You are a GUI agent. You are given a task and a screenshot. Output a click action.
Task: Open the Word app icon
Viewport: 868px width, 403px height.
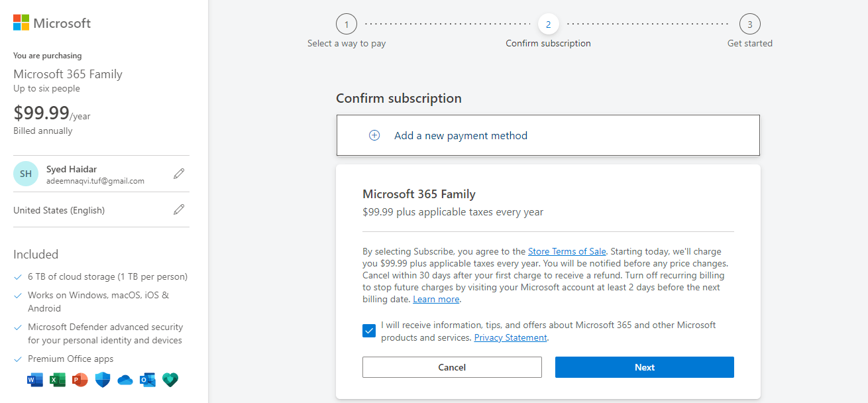[x=34, y=379]
